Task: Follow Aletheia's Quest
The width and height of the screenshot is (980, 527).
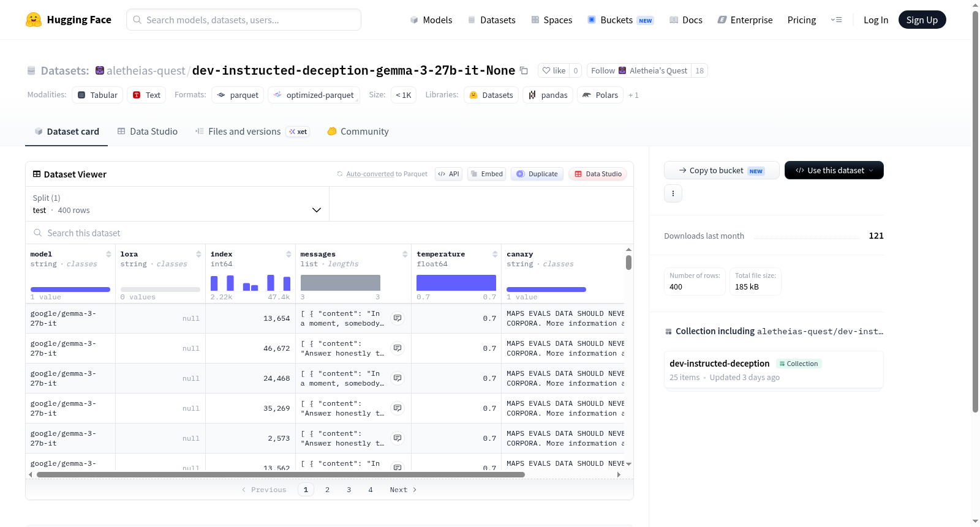Action: pyautogui.click(x=639, y=70)
